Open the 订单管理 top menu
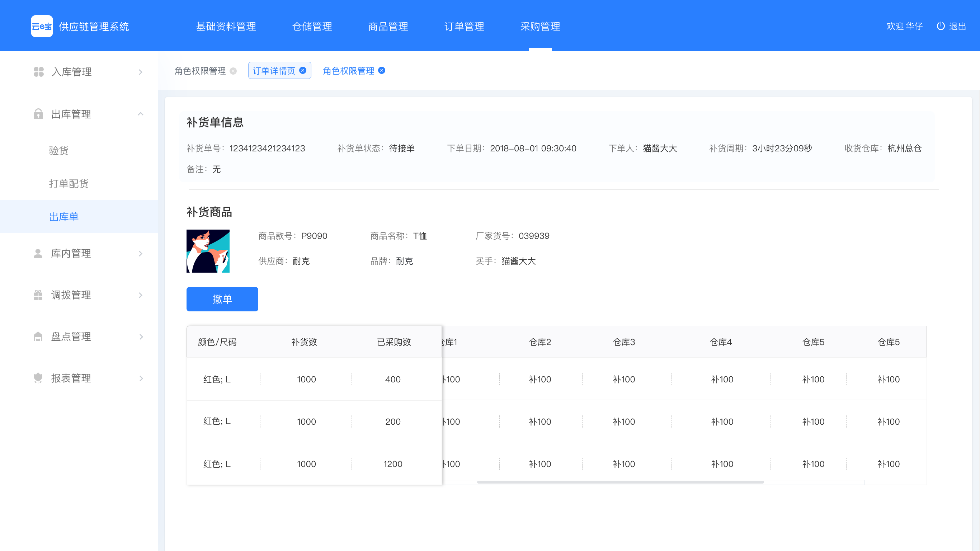Image resolution: width=980 pixels, height=551 pixels. point(464,26)
